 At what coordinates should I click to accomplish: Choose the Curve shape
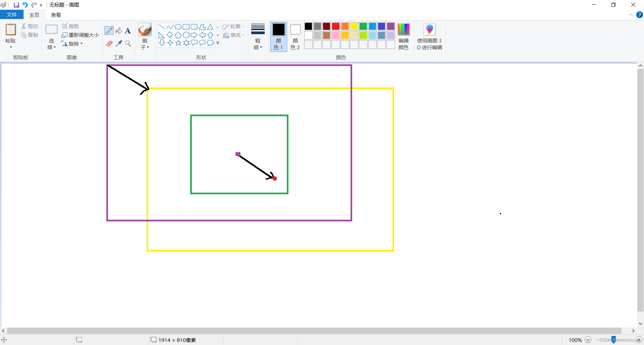170,27
